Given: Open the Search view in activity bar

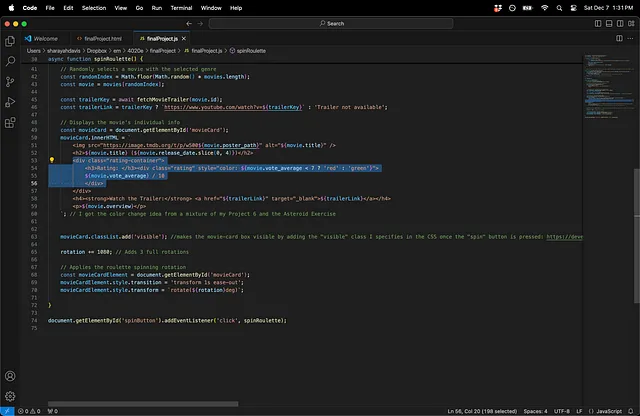Looking at the screenshot, I should [10, 62].
